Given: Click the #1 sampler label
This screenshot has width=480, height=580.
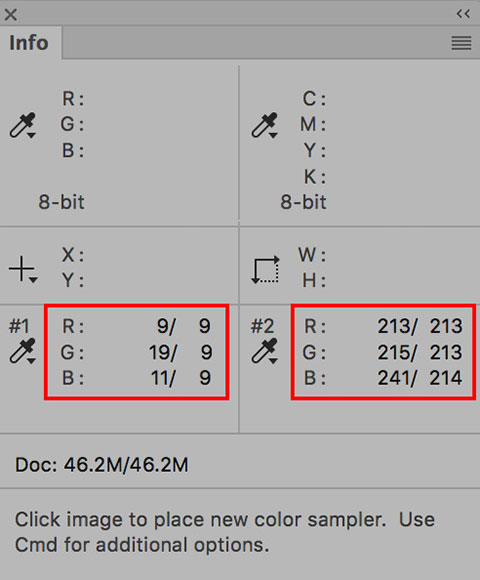Looking at the screenshot, I should coord(19,326).
